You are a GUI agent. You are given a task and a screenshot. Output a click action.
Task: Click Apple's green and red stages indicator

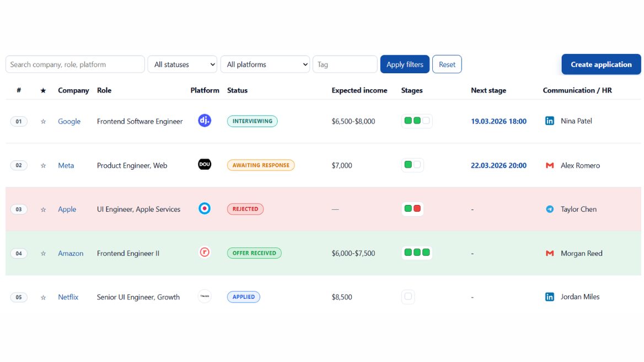(x=412, y=208)
